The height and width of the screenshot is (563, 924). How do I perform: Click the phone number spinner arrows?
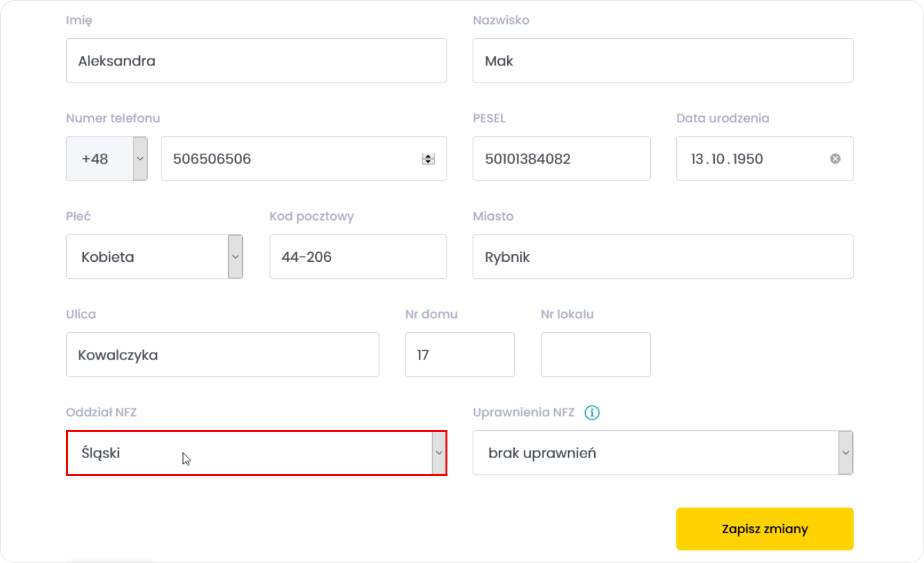pos(428,159)
